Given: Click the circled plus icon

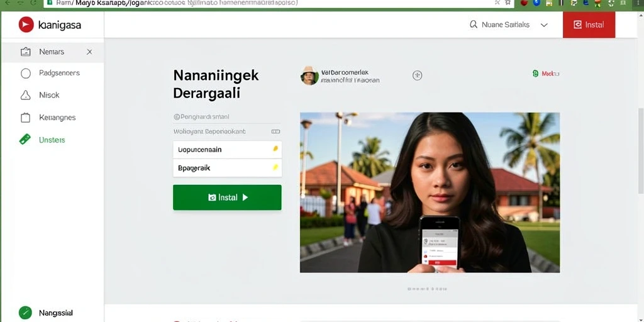Looking at the screenshot, I should click(418, 75).
